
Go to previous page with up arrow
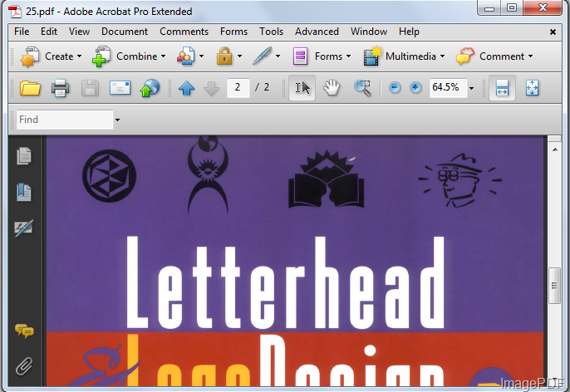point(186,88)
